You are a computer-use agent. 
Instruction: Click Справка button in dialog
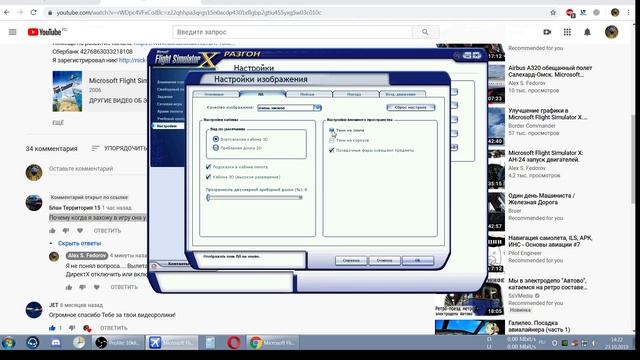[351, 260]
